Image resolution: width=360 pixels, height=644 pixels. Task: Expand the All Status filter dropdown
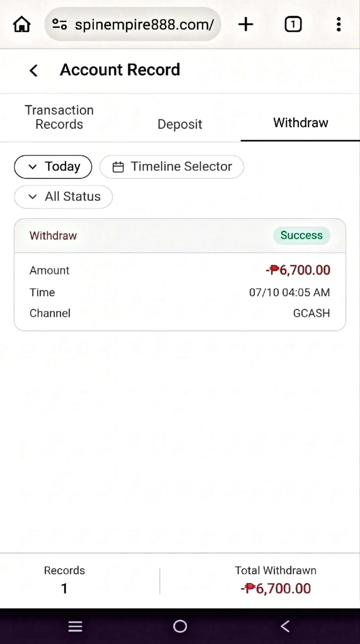[x=63, y=197]
